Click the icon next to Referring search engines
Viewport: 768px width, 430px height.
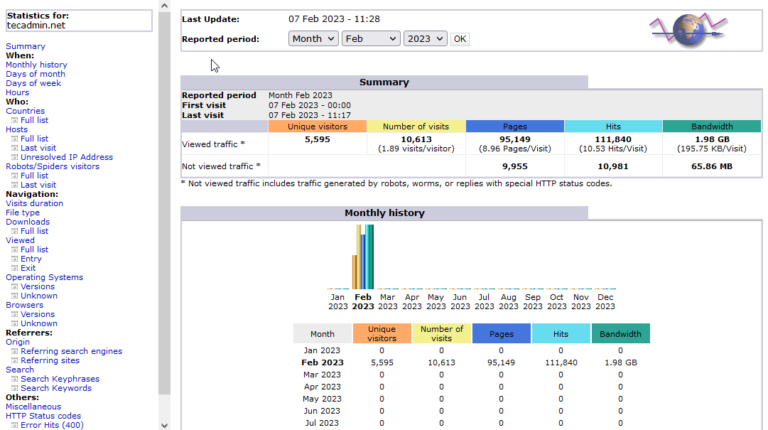pos(15,351)
